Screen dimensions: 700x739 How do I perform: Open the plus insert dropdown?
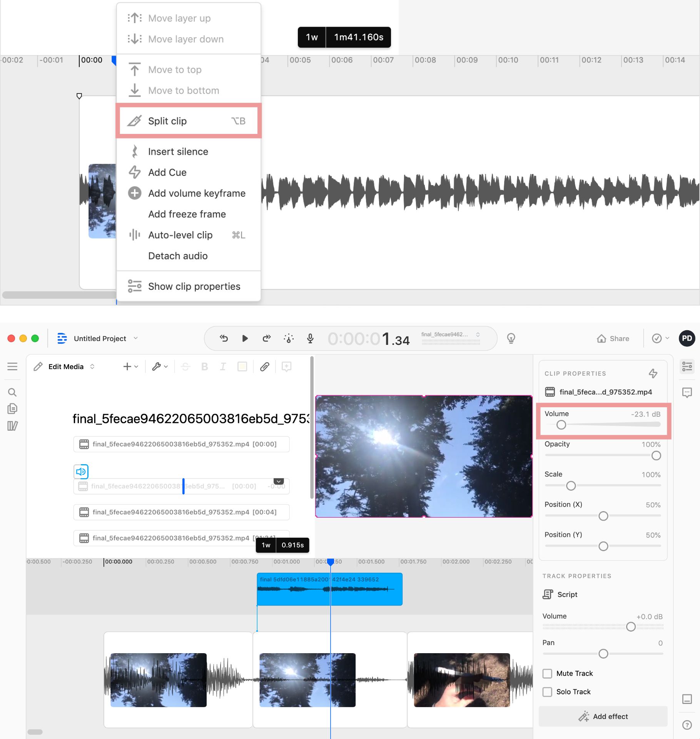(x=130, y=366)
